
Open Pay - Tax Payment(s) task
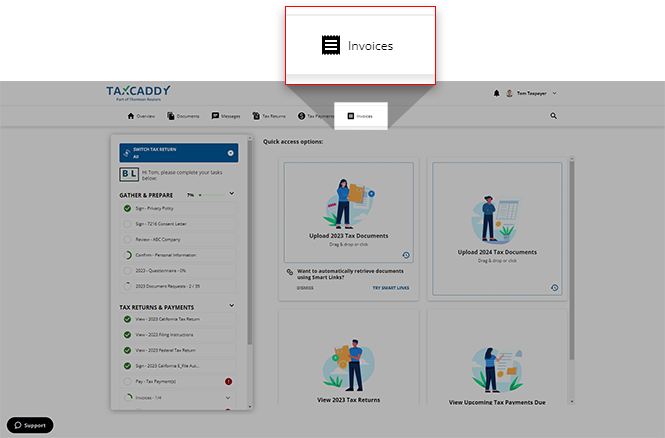click(x=178, y=382)
